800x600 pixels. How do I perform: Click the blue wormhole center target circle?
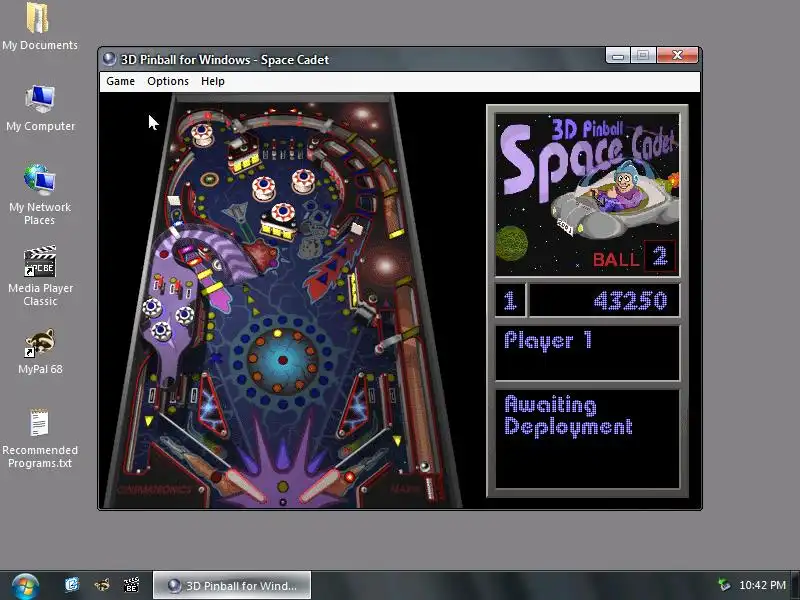(x=282, y=359)
